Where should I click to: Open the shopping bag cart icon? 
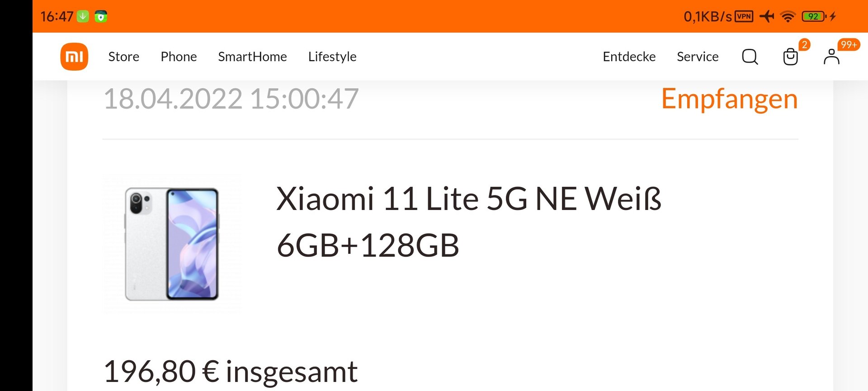[x=790, y=57]
